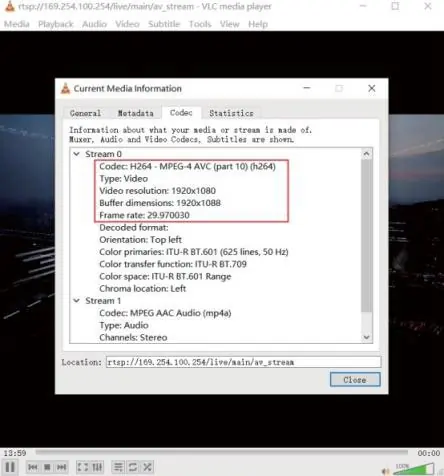Click scrollbar down arrow in codec list
The image size is (444, 476).
click(x=367, y=337)
